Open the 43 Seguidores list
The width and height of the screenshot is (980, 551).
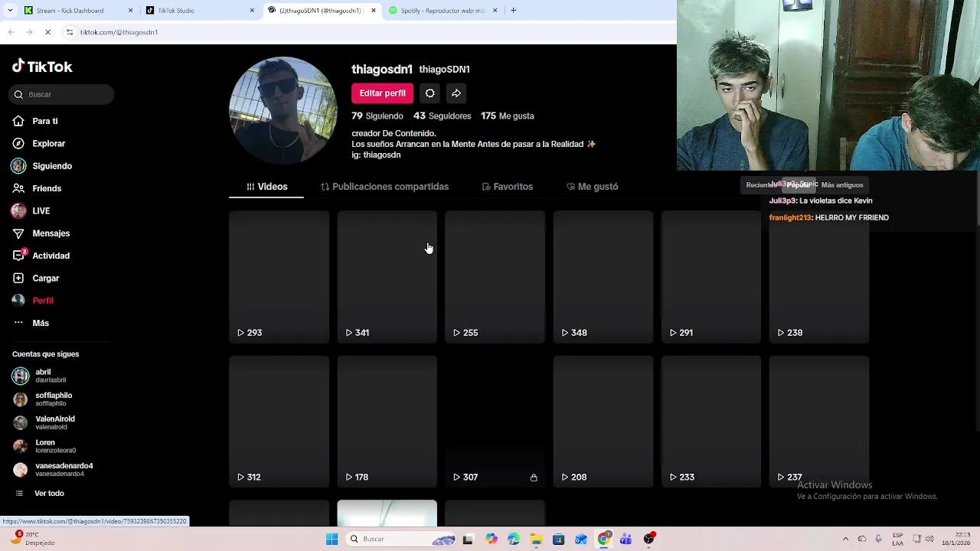[443, 116]
